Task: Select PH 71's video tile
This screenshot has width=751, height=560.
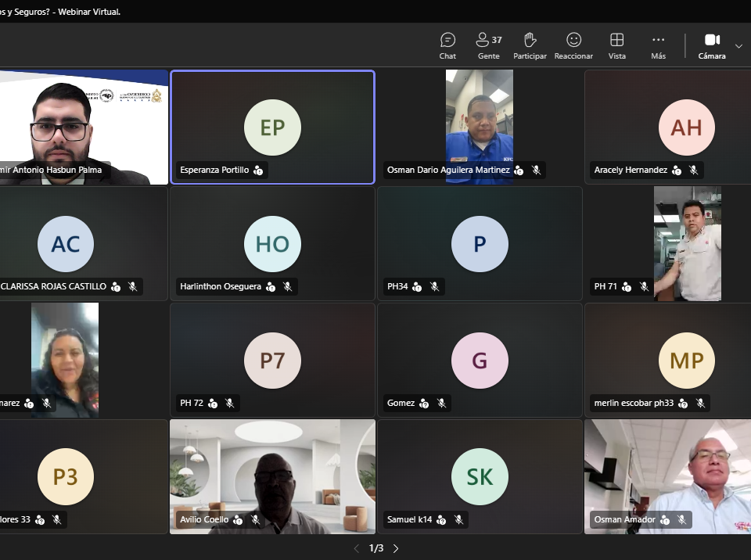Action: coord(667,243)
